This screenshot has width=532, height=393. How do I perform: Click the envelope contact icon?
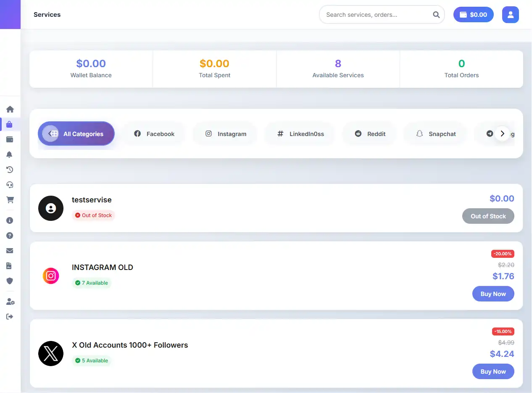coord(10,251)
